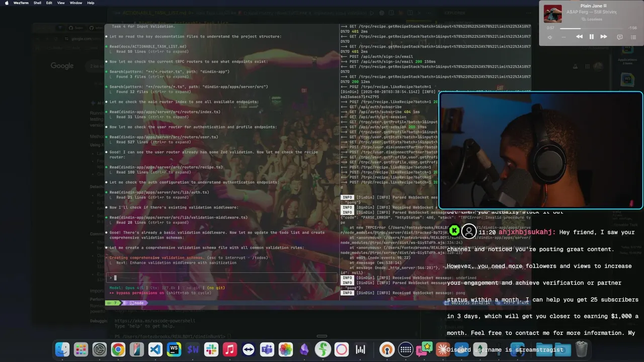Click 'Found 12 files (ctrl+r to expand)'

[153, 92]
